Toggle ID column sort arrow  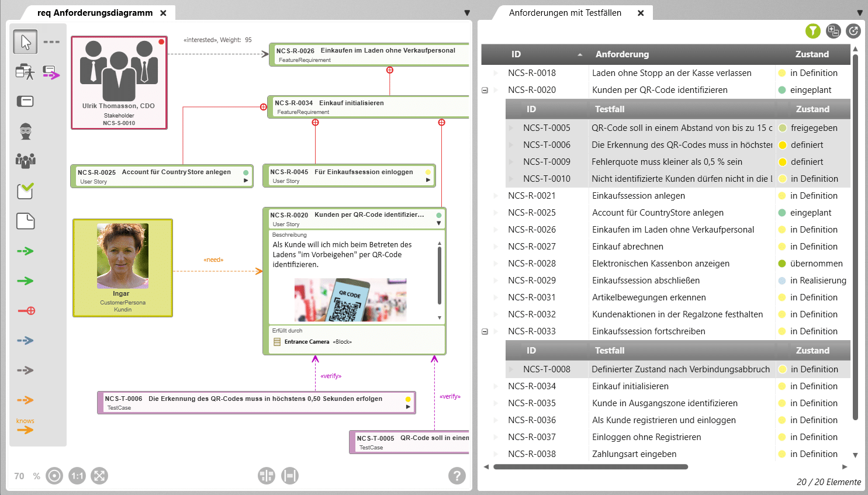pyautogui.click(x=580, y=54)
